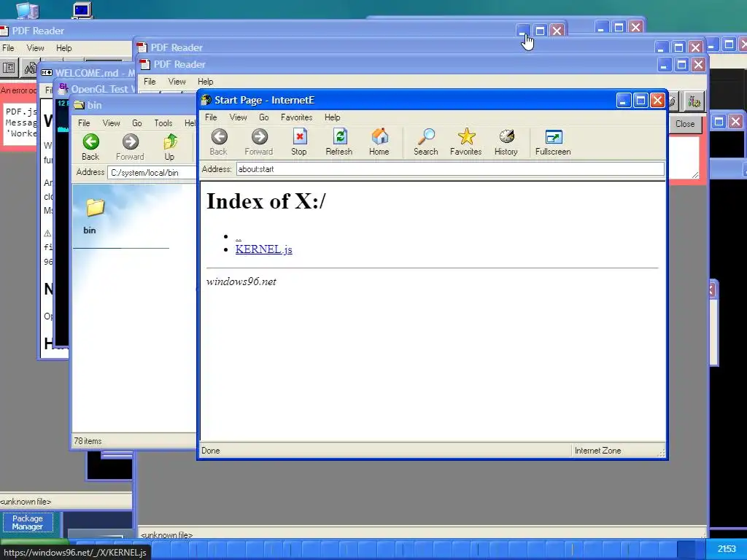The width and height of the screenshot is (747, 560).
Task: Open Favorites menu in InternetE
Action: [297, 117]
